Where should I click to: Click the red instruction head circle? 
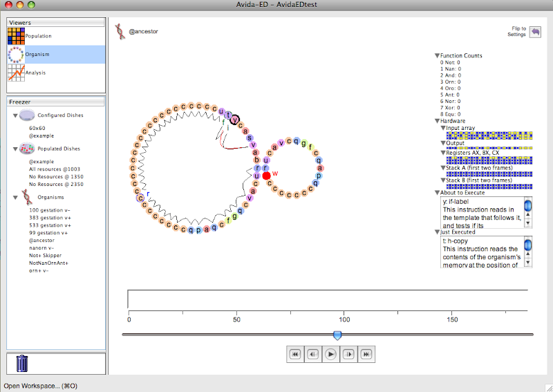click(x=266, y=176)
